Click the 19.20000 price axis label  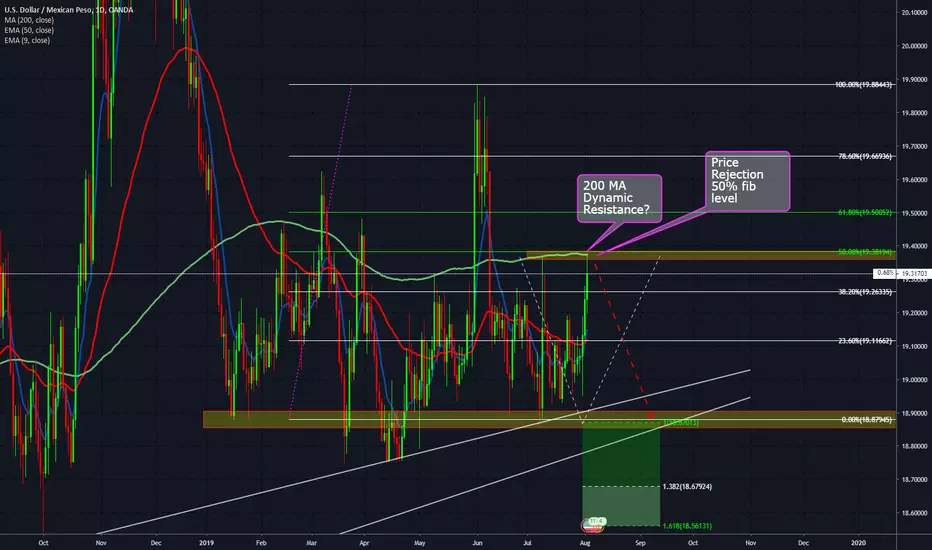coord(914,313)
